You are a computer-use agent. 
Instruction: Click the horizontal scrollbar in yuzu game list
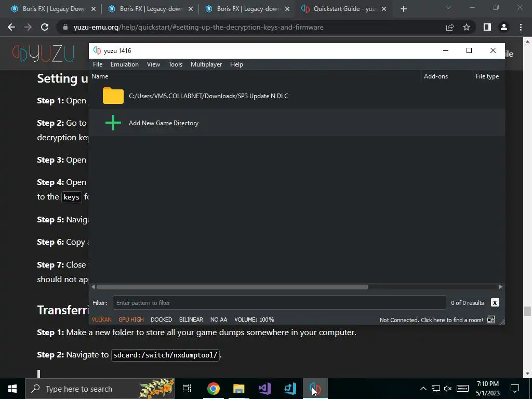tap(232, 287)
